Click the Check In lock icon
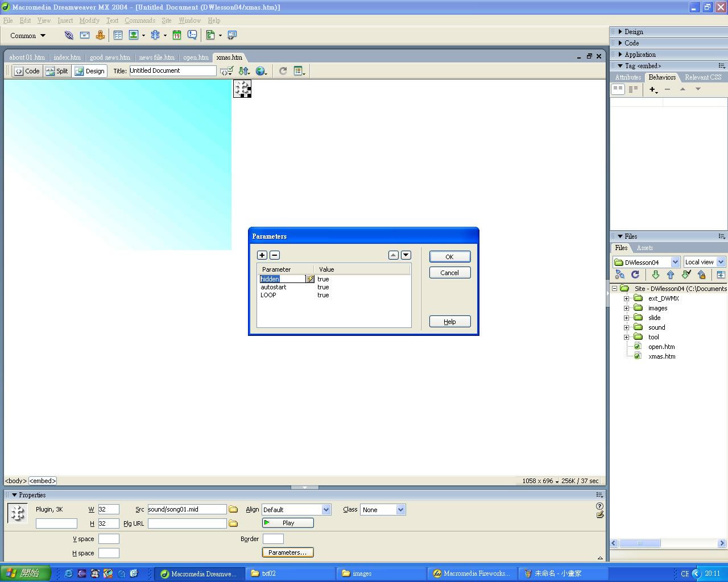This screenshot has height=582, width=728. 702,275
